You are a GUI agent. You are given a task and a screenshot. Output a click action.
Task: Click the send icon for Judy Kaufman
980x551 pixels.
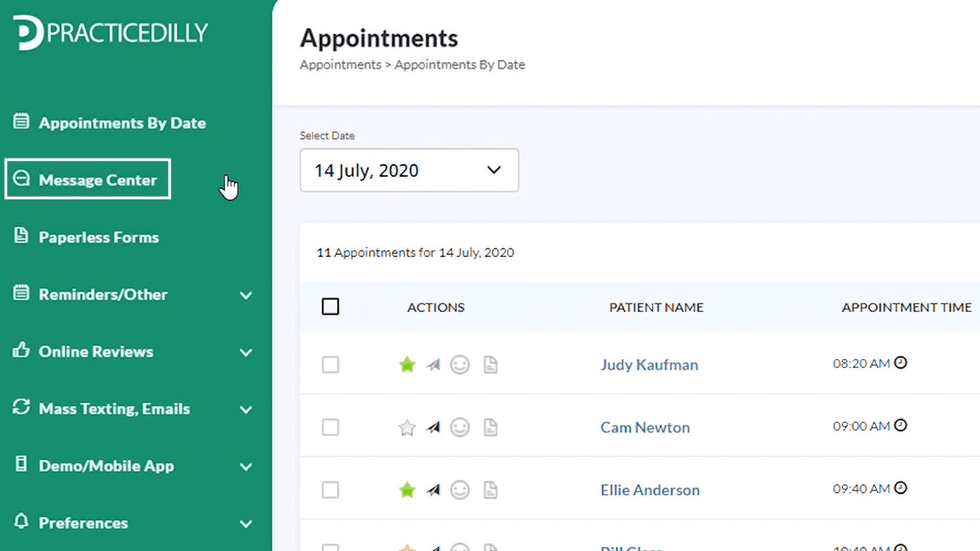[x=433, y=365]
